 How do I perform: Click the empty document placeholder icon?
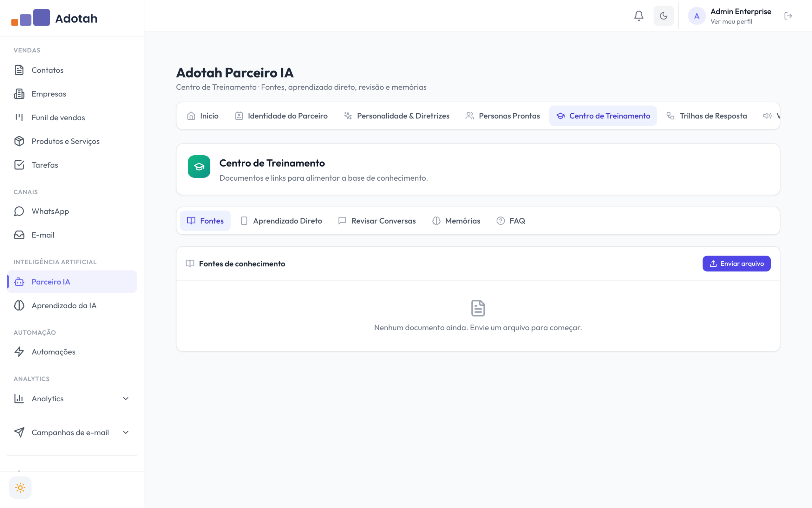(478, 308)
